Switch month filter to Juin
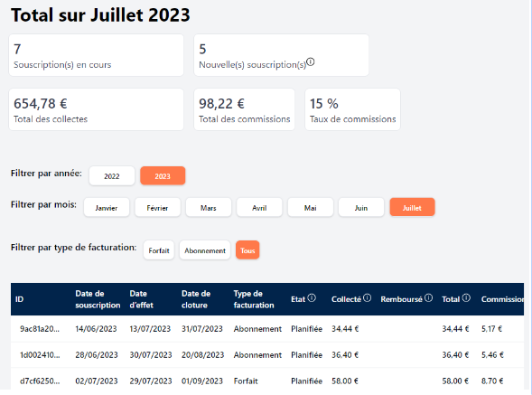This screenshot has height=395, width=532. pyautogui.click(x=361, y=208)
